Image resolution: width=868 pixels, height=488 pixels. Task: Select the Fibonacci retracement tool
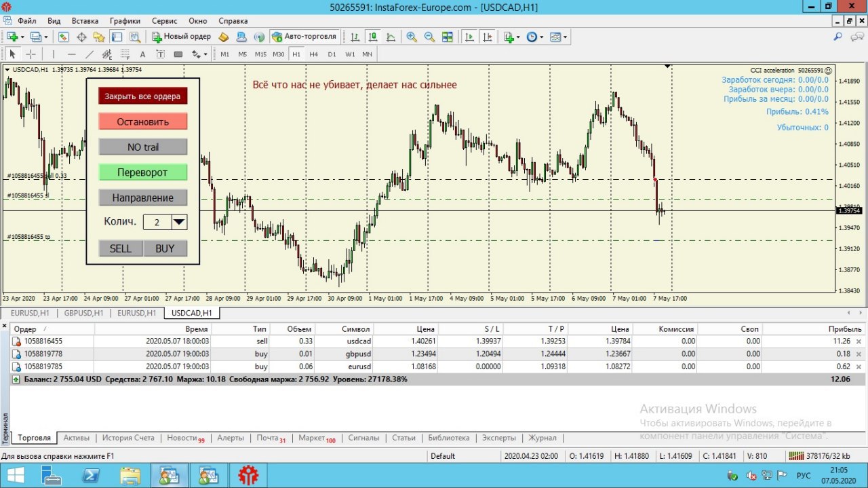coord(124,54)
